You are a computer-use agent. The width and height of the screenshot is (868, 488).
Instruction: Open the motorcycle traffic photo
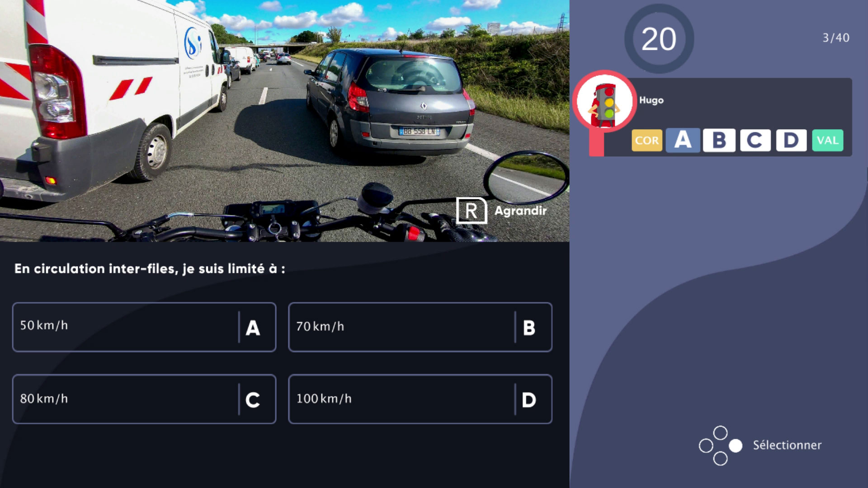285,121
